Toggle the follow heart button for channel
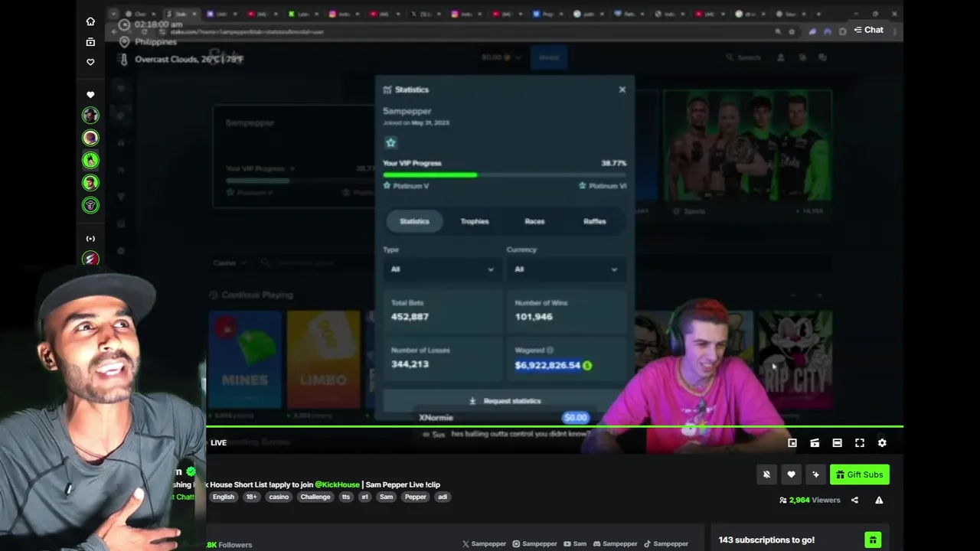The image size is (980, 551). click(791, 474)
